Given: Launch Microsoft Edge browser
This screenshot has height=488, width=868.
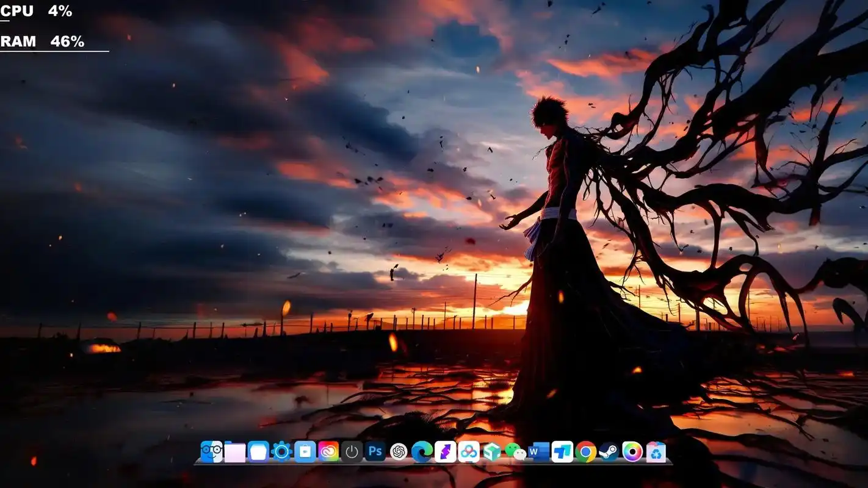Looking at the screenshot, I should click(x=422, y=452).
